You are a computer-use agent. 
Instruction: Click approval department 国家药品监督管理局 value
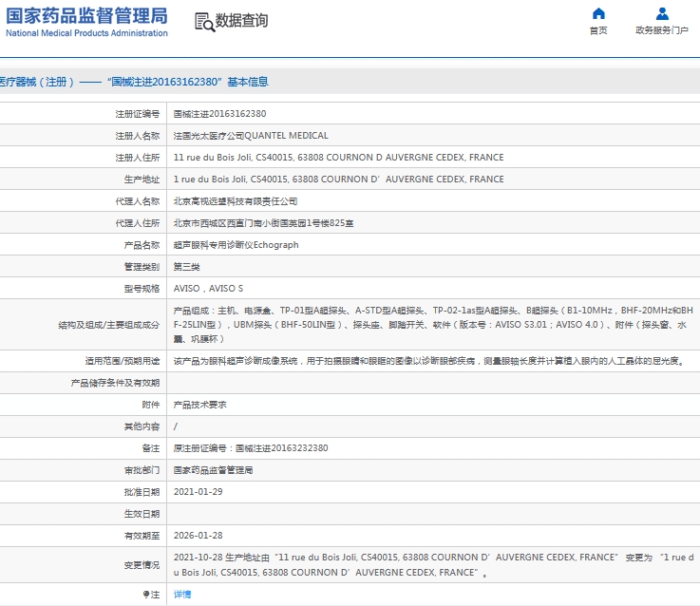(x=213, y=470)
